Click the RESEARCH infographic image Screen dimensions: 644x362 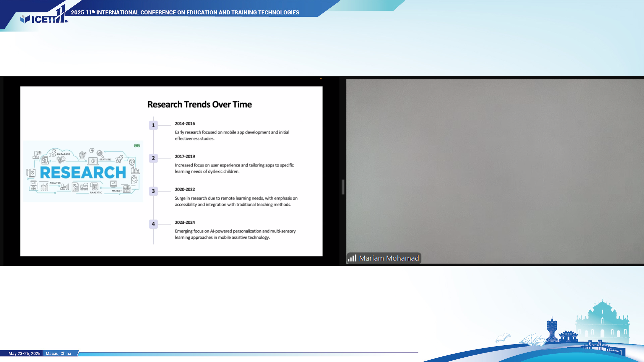pos(83,171)
